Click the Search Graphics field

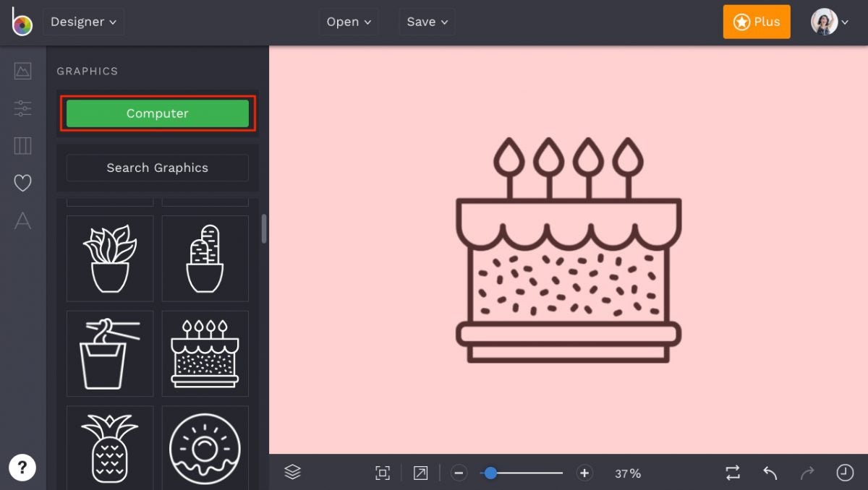point(157,168)
